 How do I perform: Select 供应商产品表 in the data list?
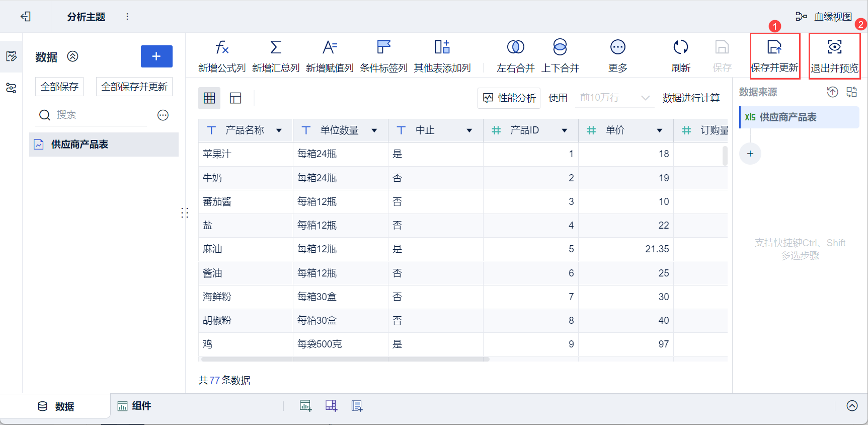pos(104,145)
